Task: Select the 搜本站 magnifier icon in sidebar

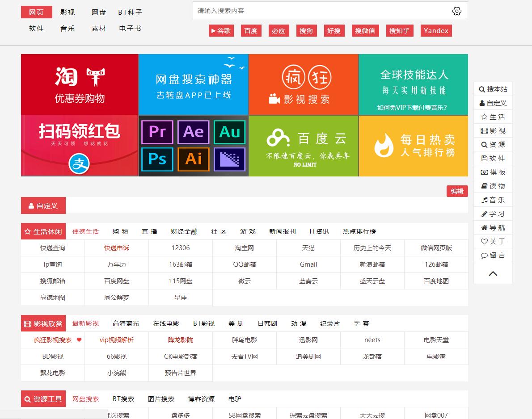Action: pyautogui.click(x=481, y=89)
